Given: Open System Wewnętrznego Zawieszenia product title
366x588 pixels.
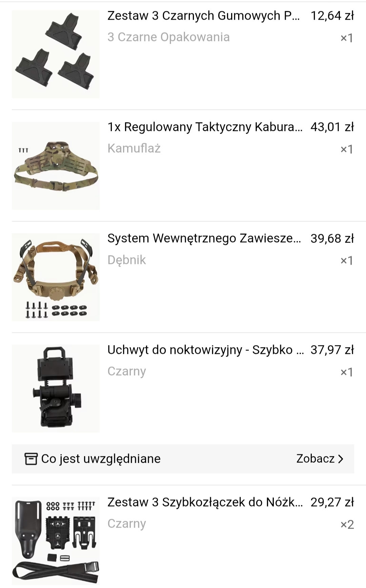Looking at the screenshot, I should (204, 238).
